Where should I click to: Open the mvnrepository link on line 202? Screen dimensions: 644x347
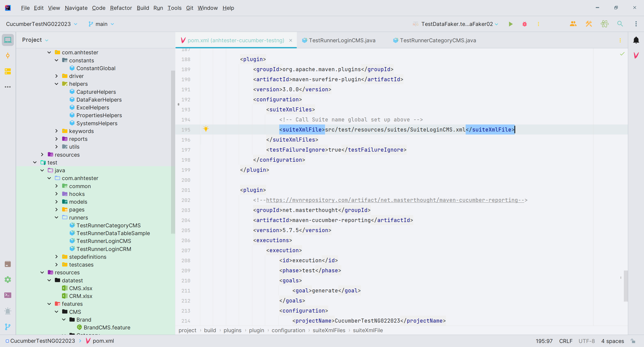click(x=395, y=200)
